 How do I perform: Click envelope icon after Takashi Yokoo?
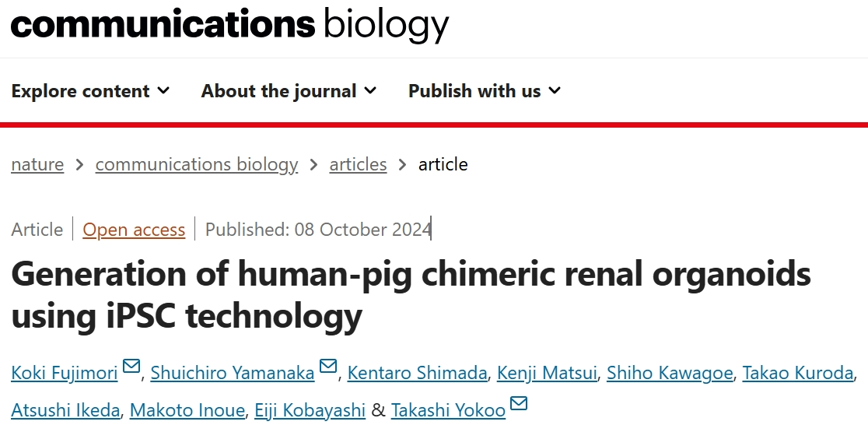(x=519, y=404)
